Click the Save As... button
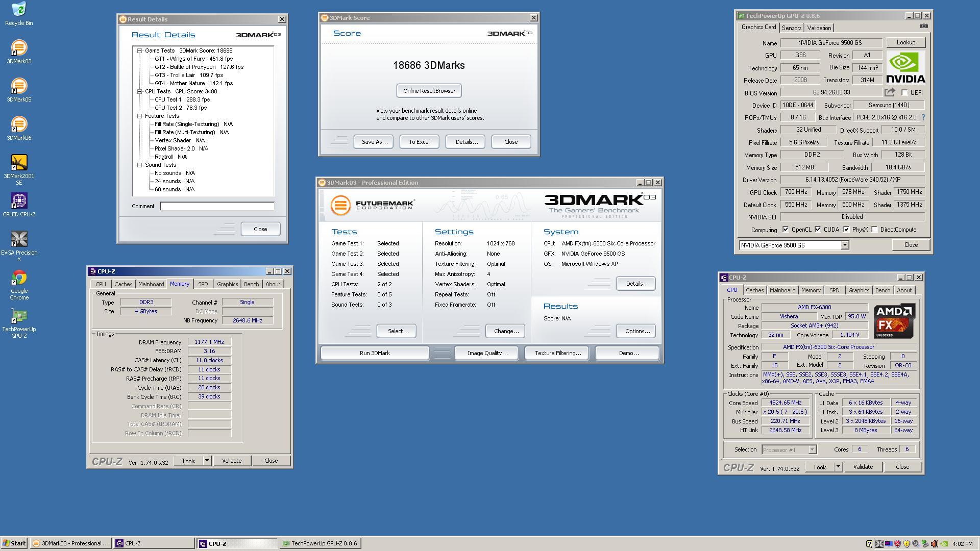This screenshot has height=551, width=980. click(375, 142)
